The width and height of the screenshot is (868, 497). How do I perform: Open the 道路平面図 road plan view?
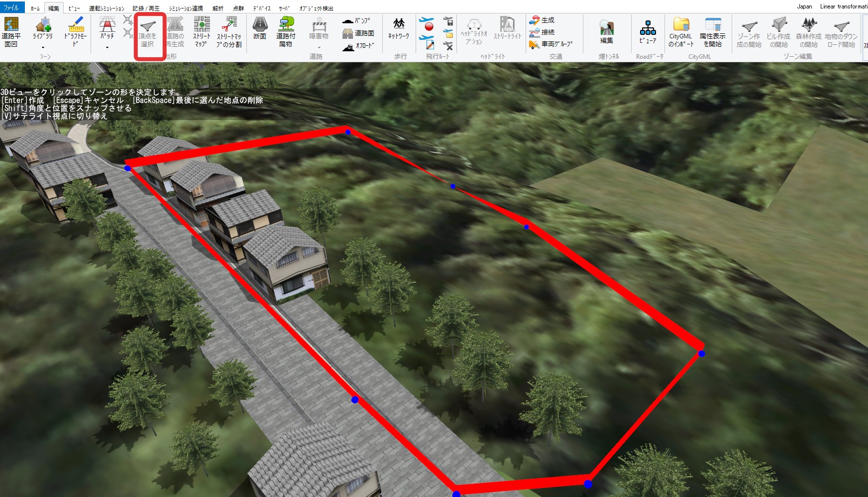coord(11,32)
